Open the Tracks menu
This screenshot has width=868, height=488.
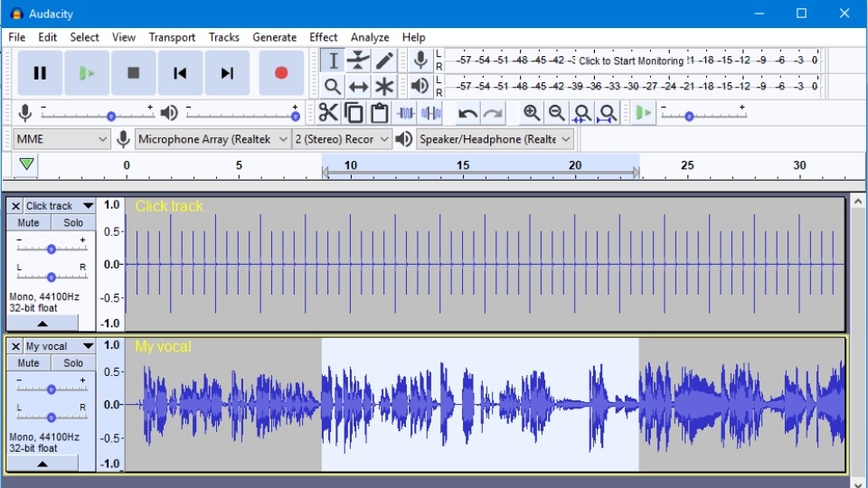(x=223, y=37)
